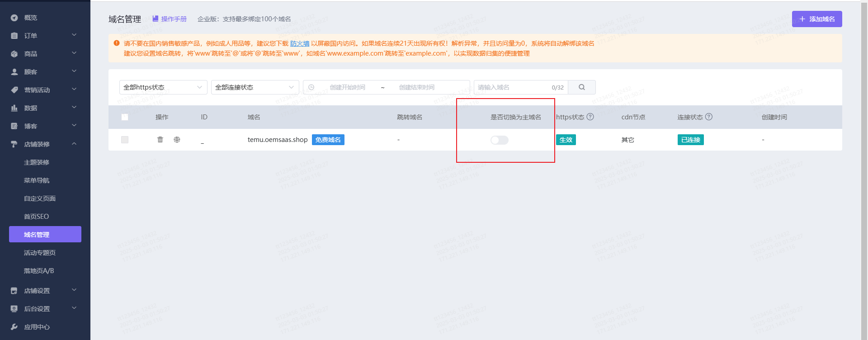Expand the 商品 menu chevron

tap(74, 53)
